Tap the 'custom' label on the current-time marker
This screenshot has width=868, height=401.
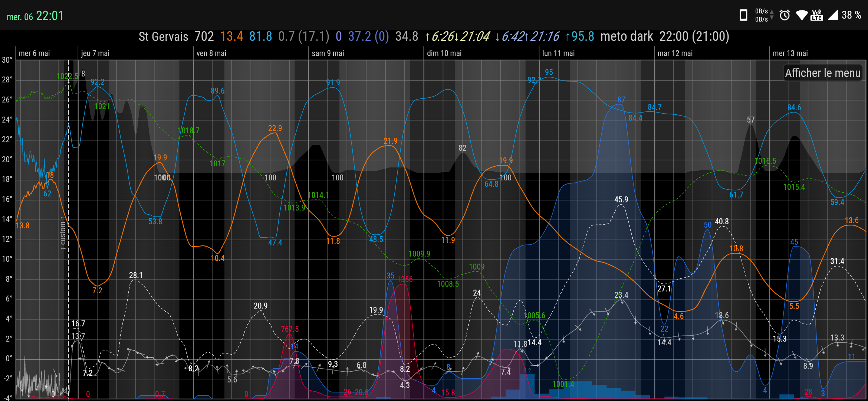63,234
